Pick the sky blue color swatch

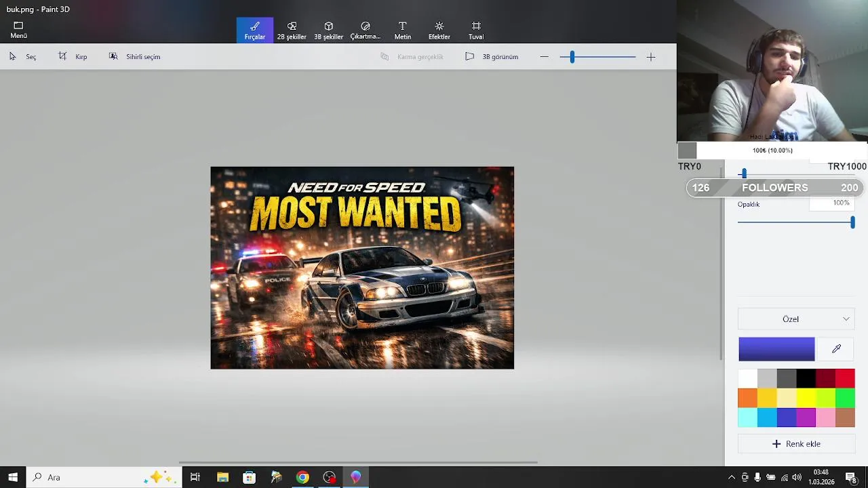[x=767, y=418]
